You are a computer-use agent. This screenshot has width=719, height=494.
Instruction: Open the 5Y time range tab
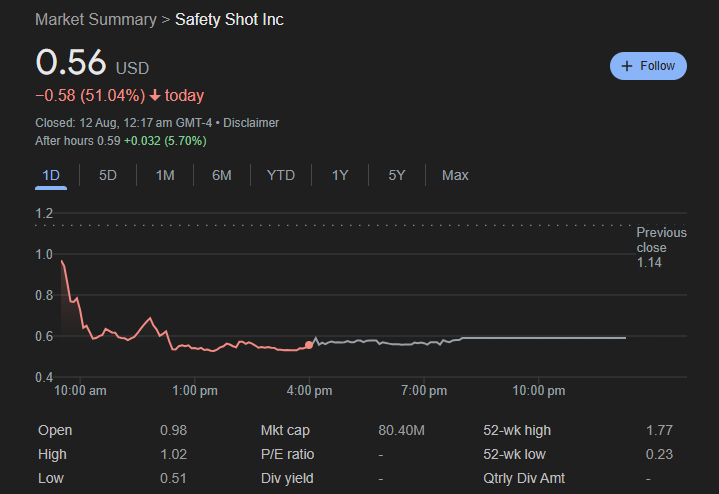pos(397,175)
